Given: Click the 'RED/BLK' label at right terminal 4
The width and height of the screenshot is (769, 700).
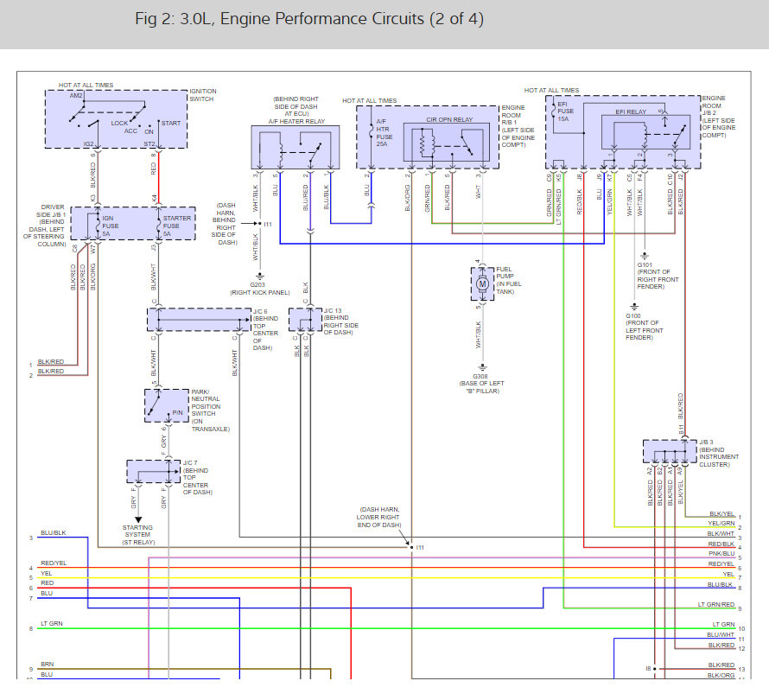Looking at the screenshot, I should tap(721, 544).
